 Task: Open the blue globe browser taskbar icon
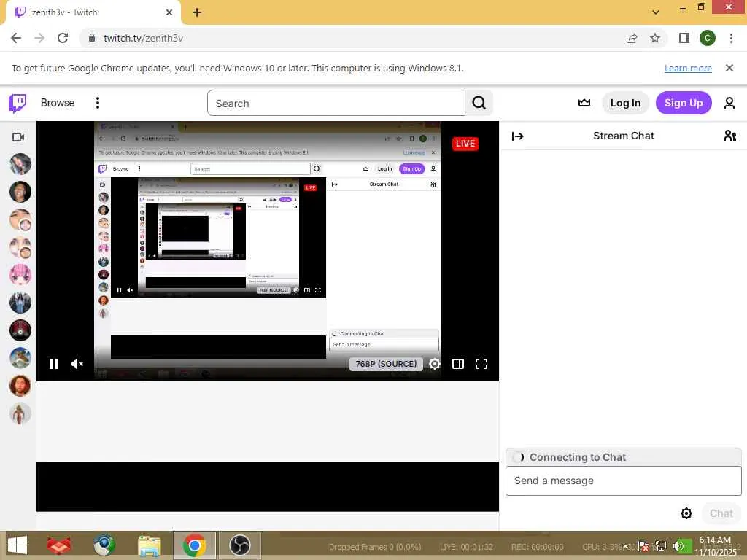point(104,545)
